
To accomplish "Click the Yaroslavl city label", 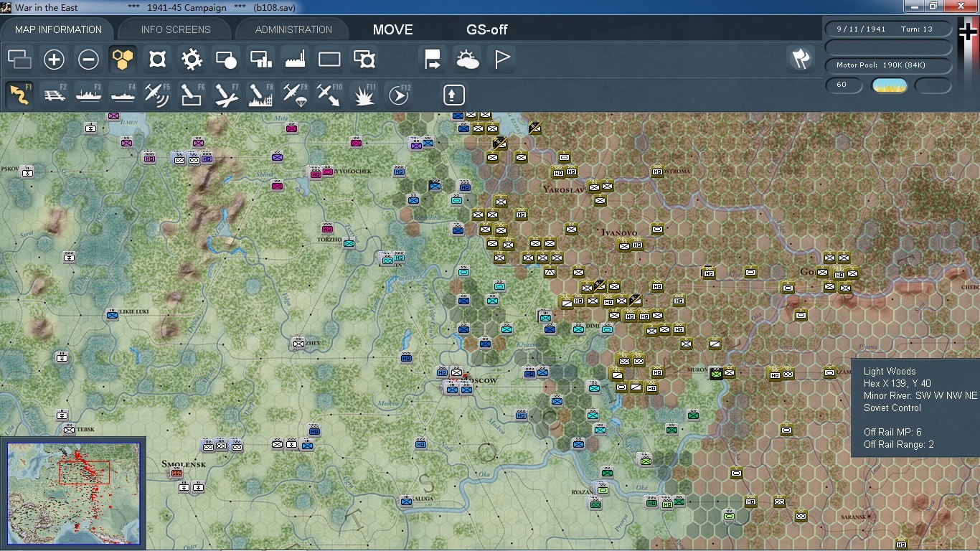I will 565,189.
